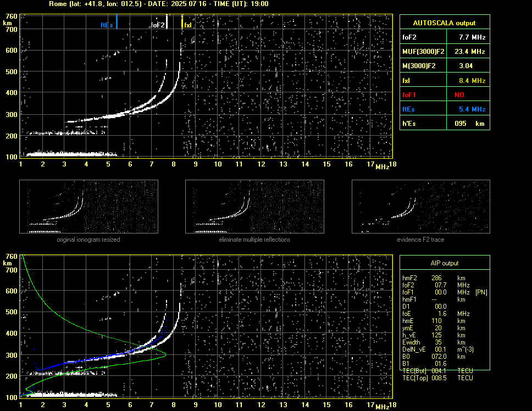This screenshot has width=532, height=411.
Task: Click the red foF1 NO value
Action: tap(459, 95)
